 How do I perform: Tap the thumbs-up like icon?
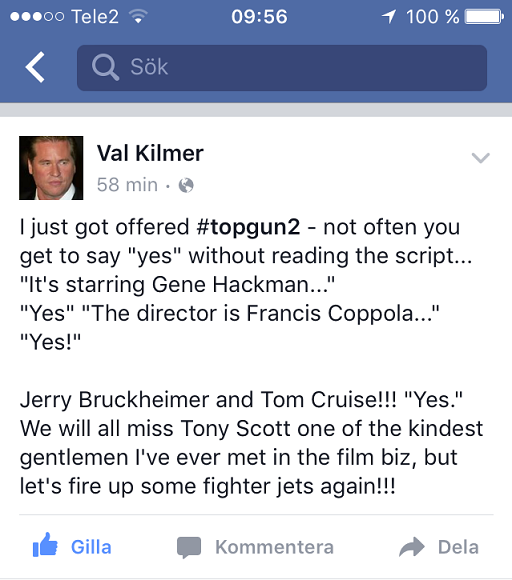45,545
